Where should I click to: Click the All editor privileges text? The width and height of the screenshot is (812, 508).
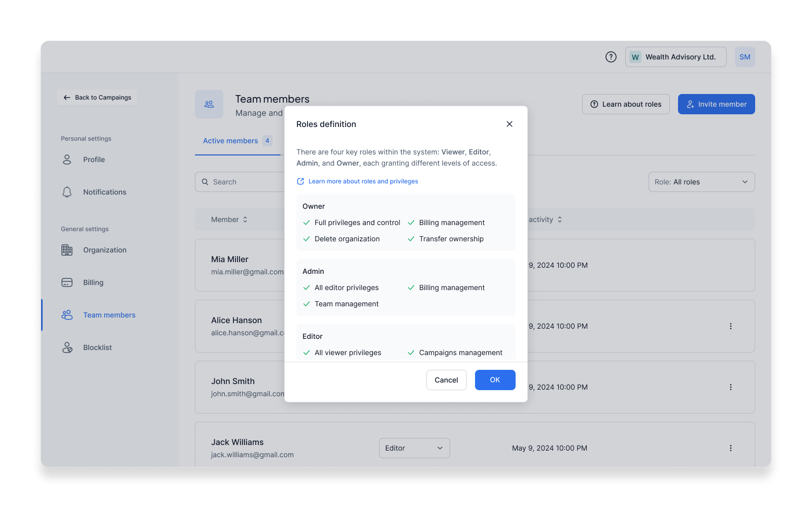[x=347, y=288]
